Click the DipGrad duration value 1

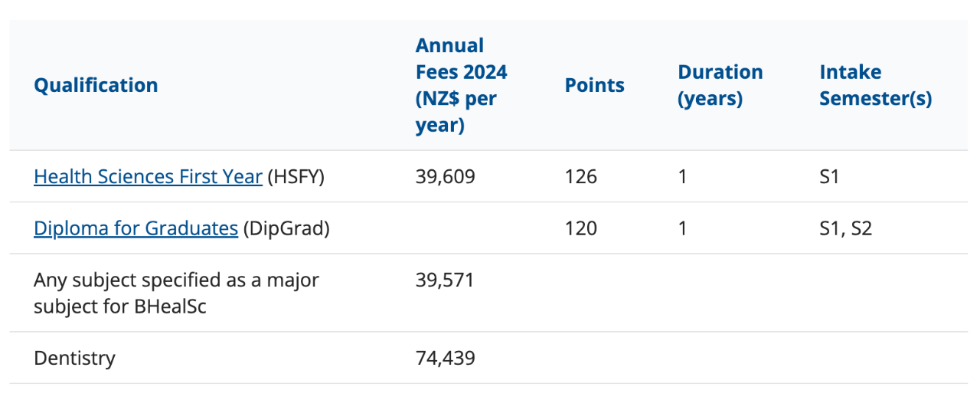682,228
